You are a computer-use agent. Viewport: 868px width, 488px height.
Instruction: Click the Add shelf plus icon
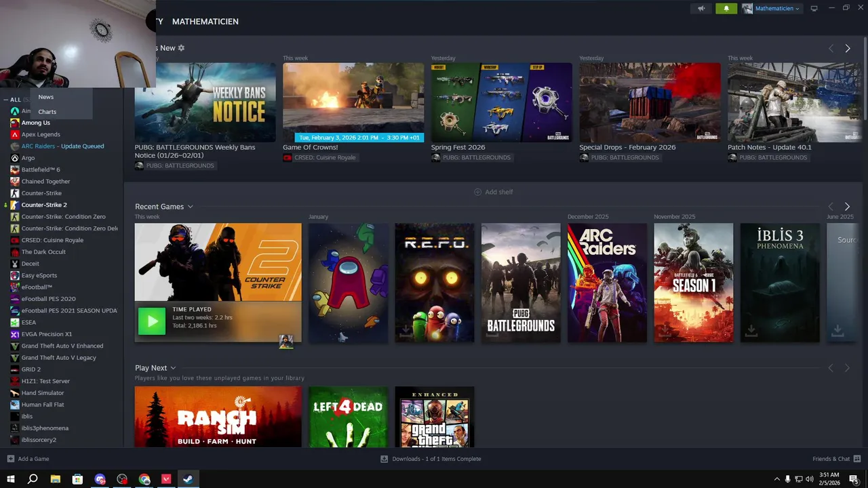click(477, 192)
